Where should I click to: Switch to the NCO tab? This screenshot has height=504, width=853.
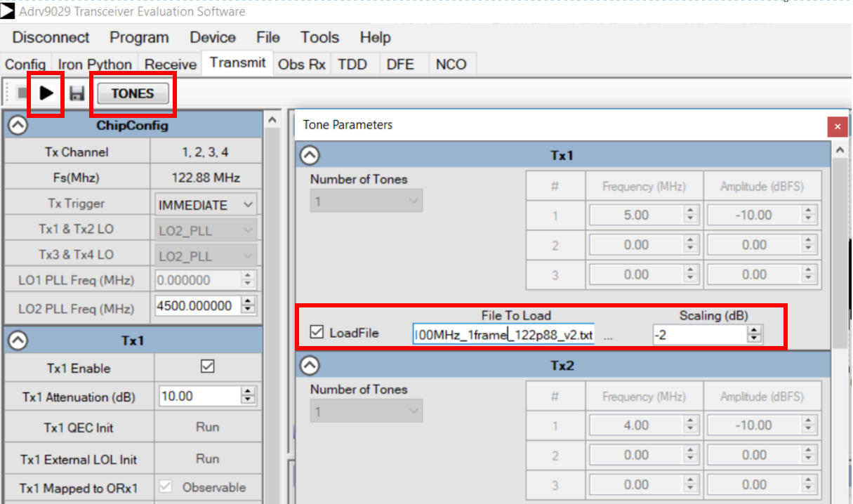click(451, 65)
